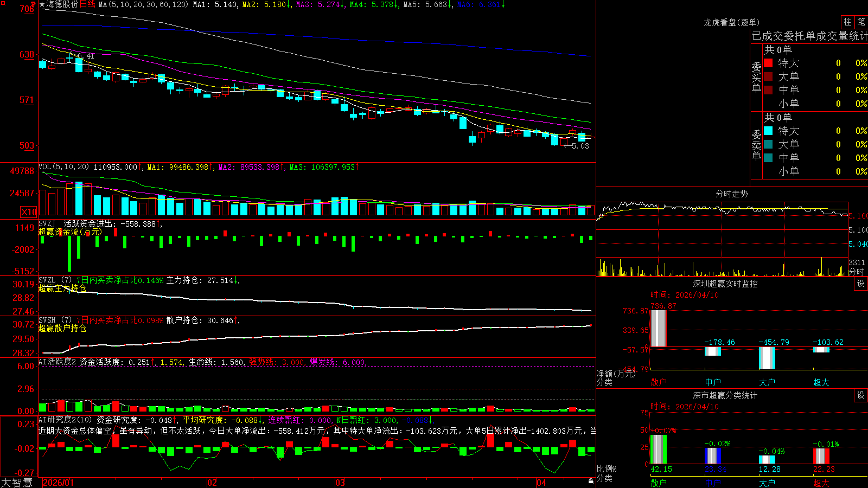Click the AI活跃度2 indicator label
Screen dimensions: 868x488
57,362
